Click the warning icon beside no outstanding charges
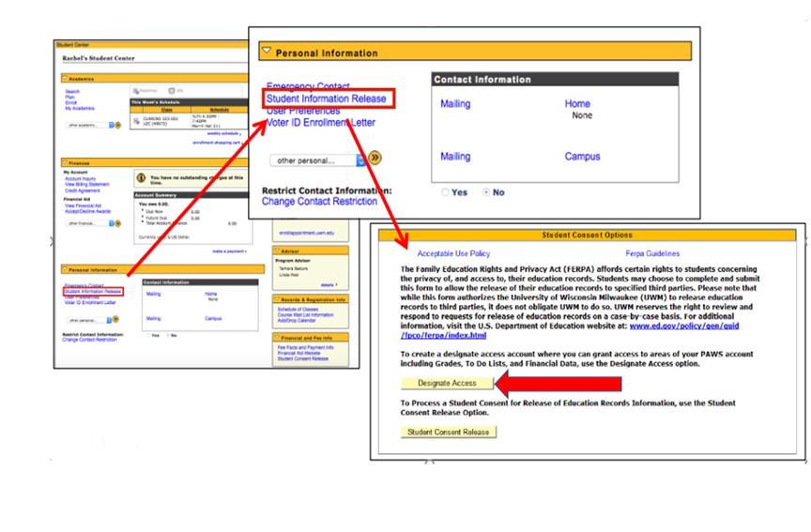The width and height of the screenshot is (811, 532). click(141, 177)
